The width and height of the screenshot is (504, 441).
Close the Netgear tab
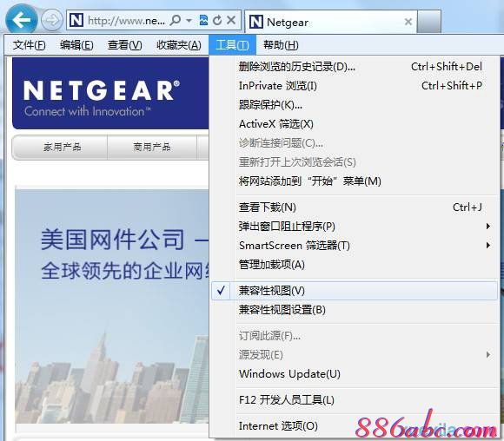point(408,22)
